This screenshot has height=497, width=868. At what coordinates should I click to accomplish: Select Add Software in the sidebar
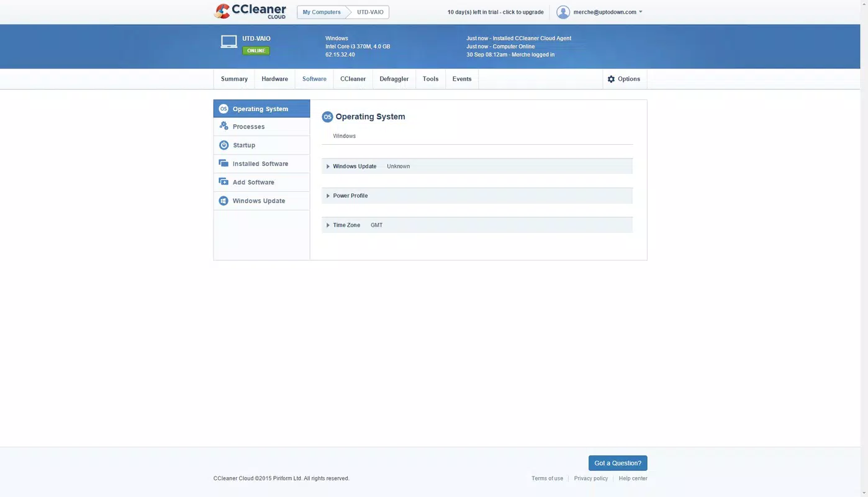coord(261,183)
